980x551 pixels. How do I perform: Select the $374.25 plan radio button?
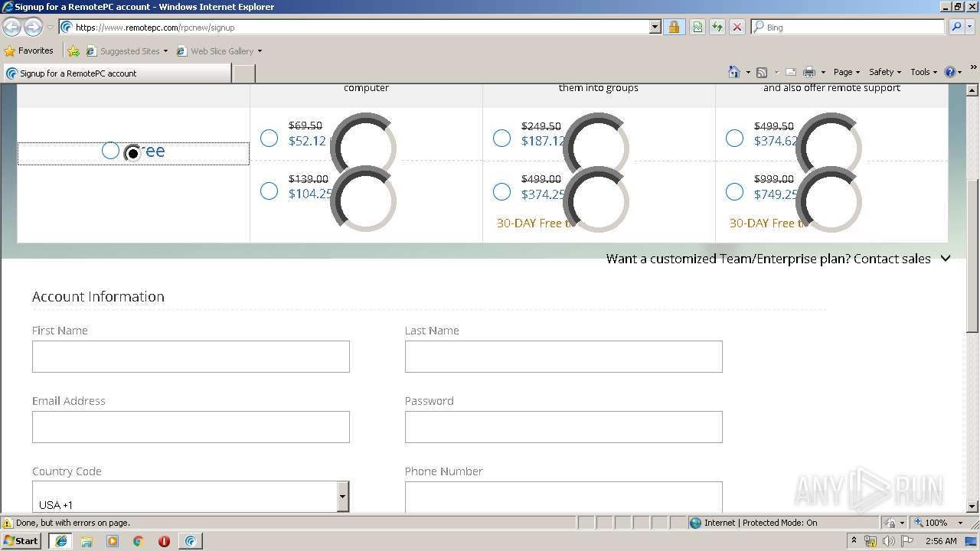(501, 191)
